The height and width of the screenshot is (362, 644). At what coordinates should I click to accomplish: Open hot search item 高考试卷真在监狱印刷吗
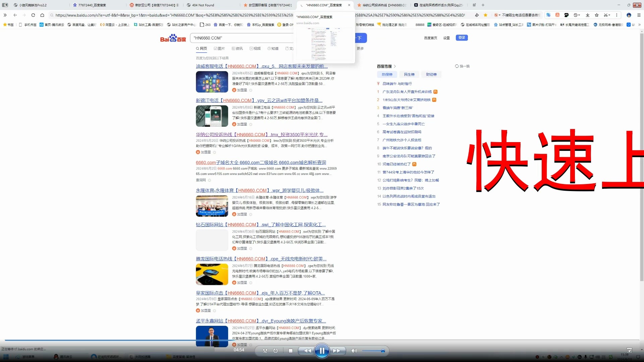click(402, 132)
